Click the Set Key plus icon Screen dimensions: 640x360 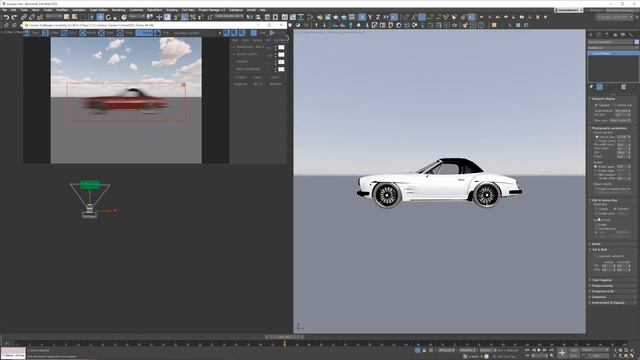[x=562, y=353]
